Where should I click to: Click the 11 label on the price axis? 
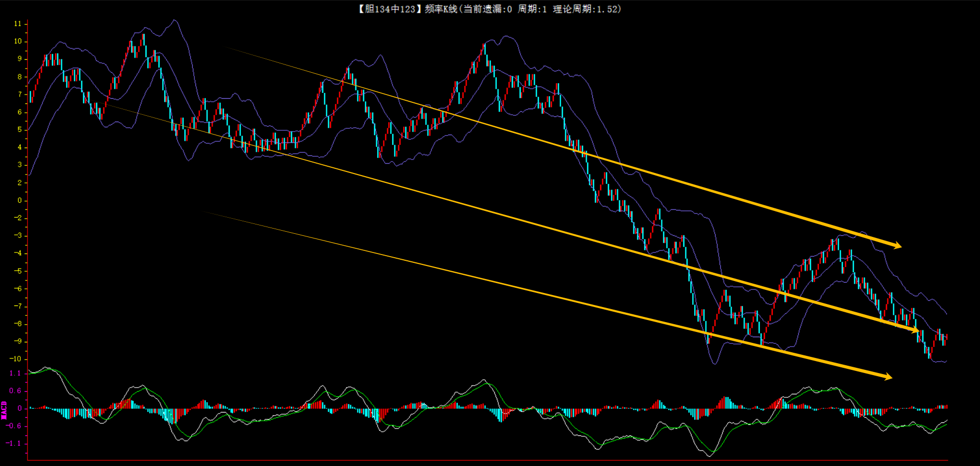point(18,24)
